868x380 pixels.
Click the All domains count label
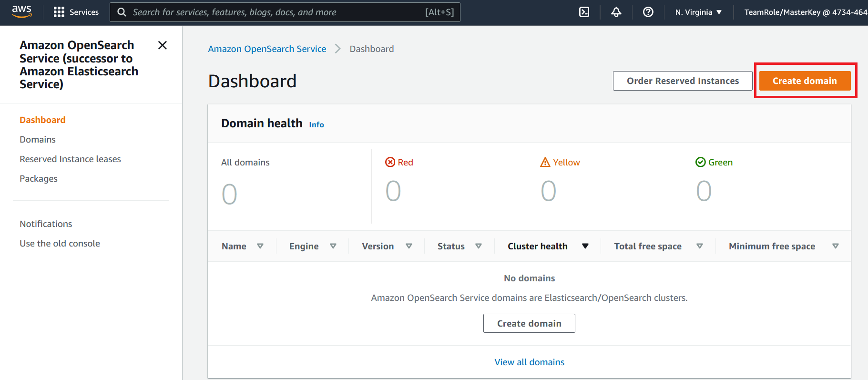(x=245, y=163)
